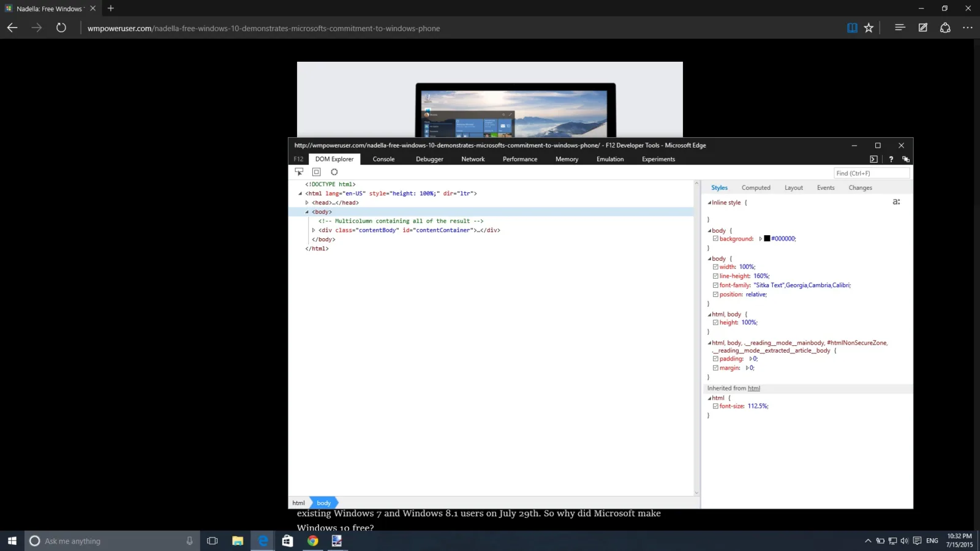
Task: Switch to the Performance tab
Action: click(520, 159)
